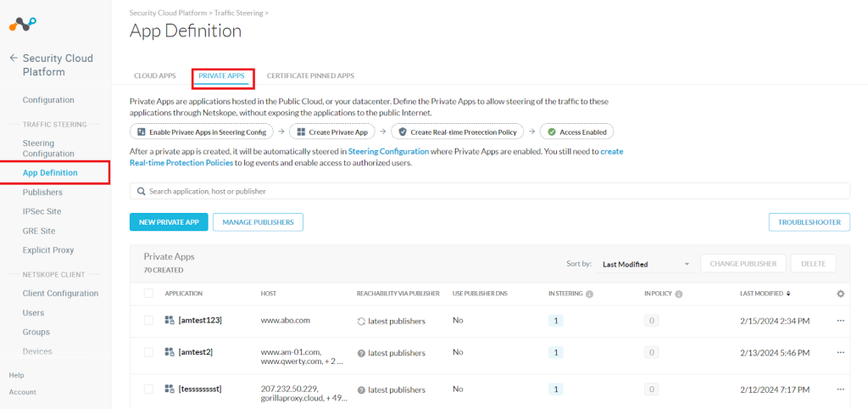The image size is (868, 409).
Task: Open the more options menu for tessssssst
Action: pyautogui.click(x=840, y=389)
